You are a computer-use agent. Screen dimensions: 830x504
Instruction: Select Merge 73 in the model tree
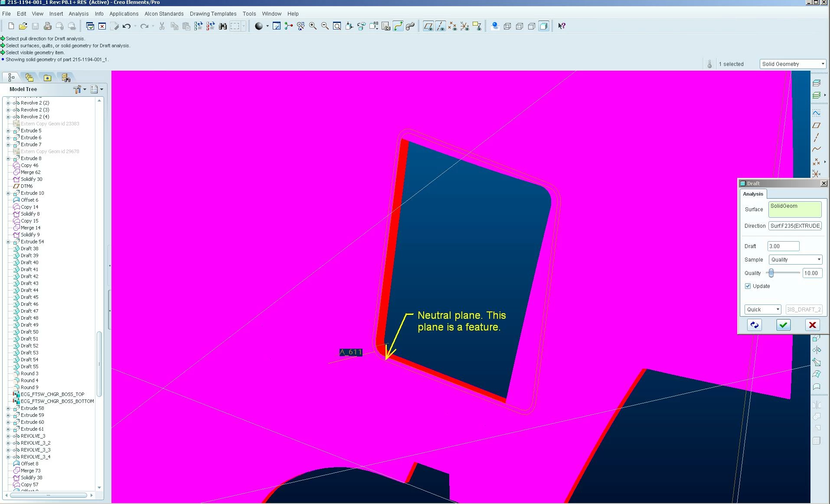(30, 471)
